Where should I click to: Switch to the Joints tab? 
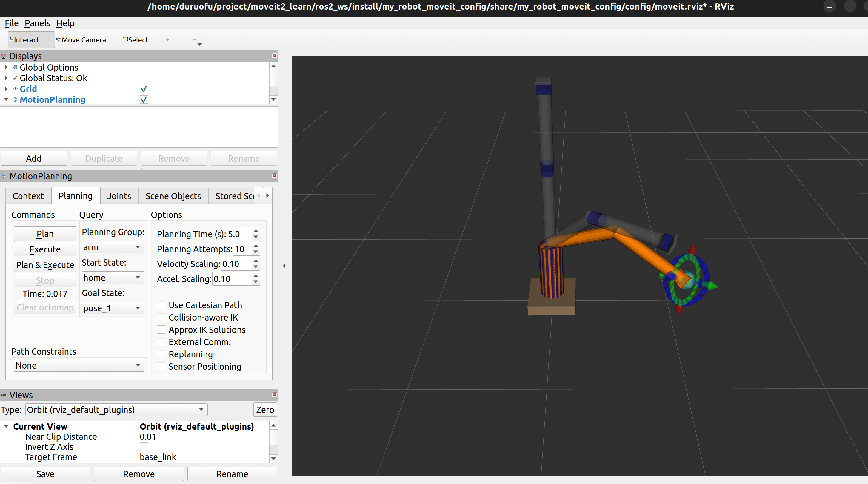tap(119, 196)
